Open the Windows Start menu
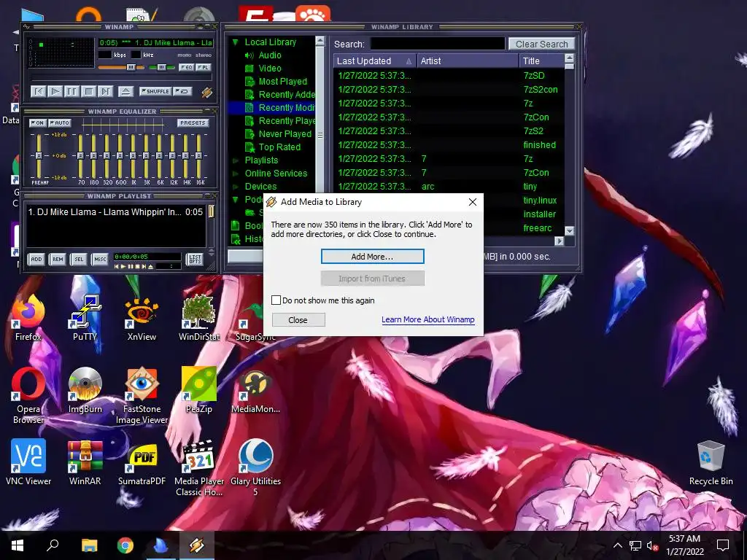Image resolution: width=747 pixels, height=560 pixels. pos(18,545)
